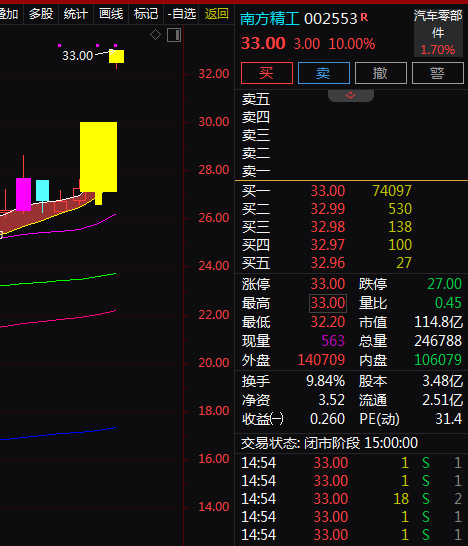Select the large yellow candlestick
The width and height of the screenshot is (468, 546).
pyautogui.click(x=99, y=157)
